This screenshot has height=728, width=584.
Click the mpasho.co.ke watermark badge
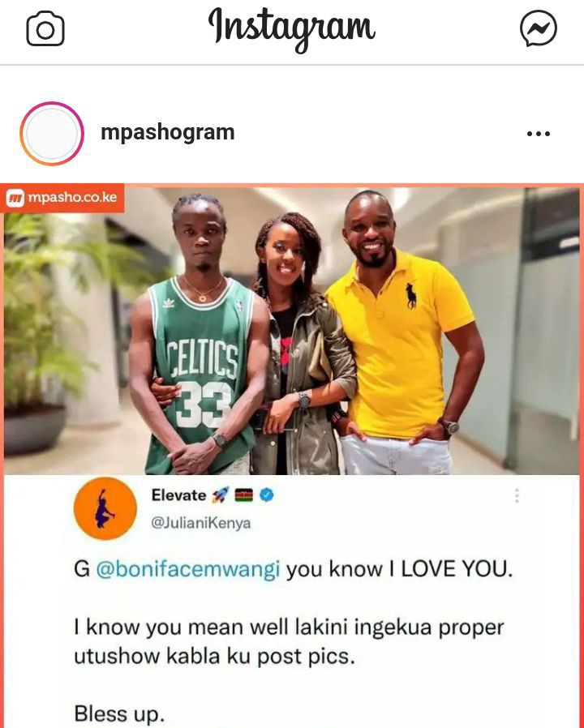click(62, 198)
